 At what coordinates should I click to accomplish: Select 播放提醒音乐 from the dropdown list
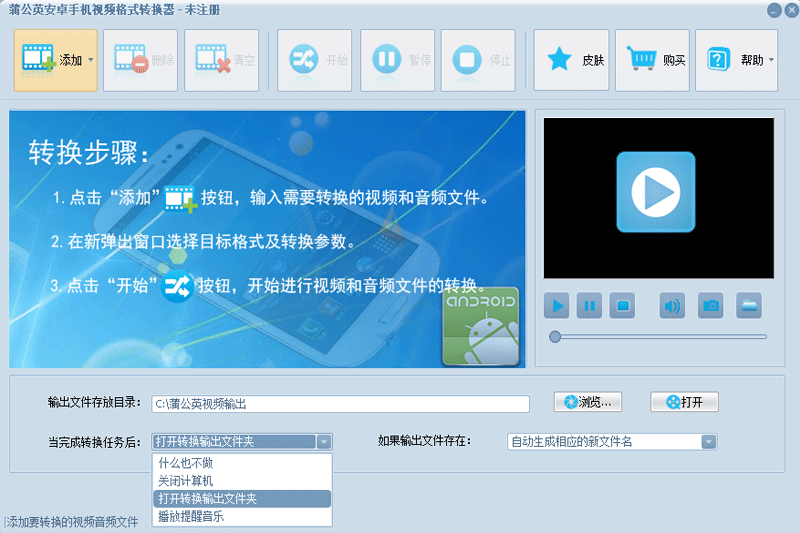[x=242, y=516]
